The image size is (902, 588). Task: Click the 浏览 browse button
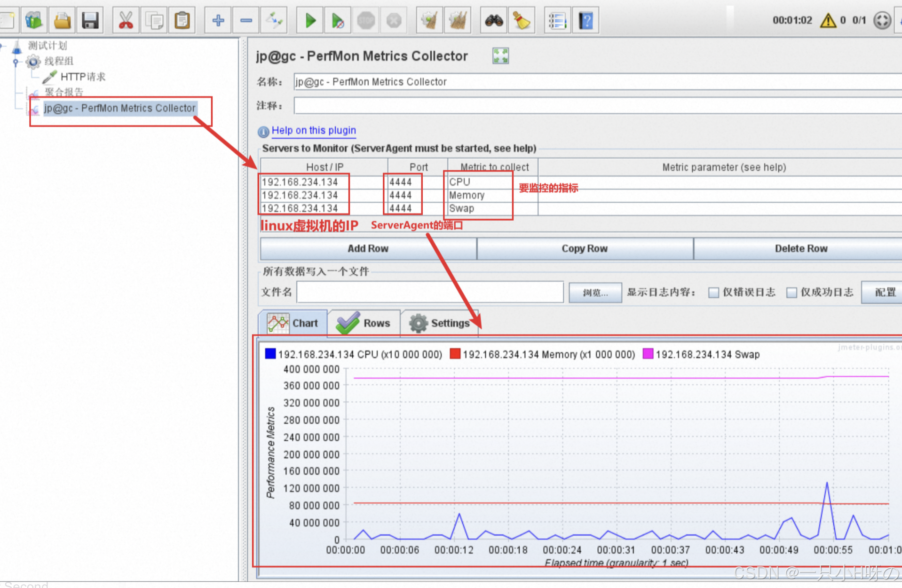point(595,292)
